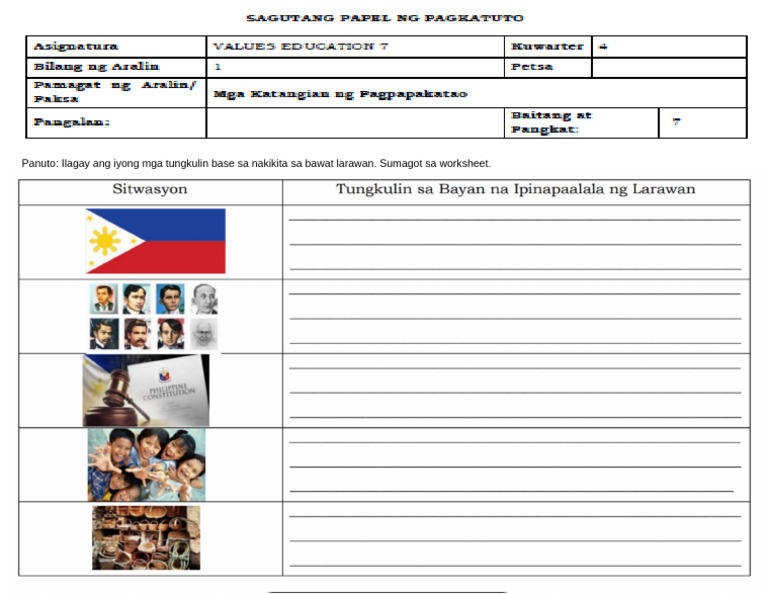This screenshot has height=594, width=768.
Task: Click the Philippine flag image
Action: coord(156,241)
